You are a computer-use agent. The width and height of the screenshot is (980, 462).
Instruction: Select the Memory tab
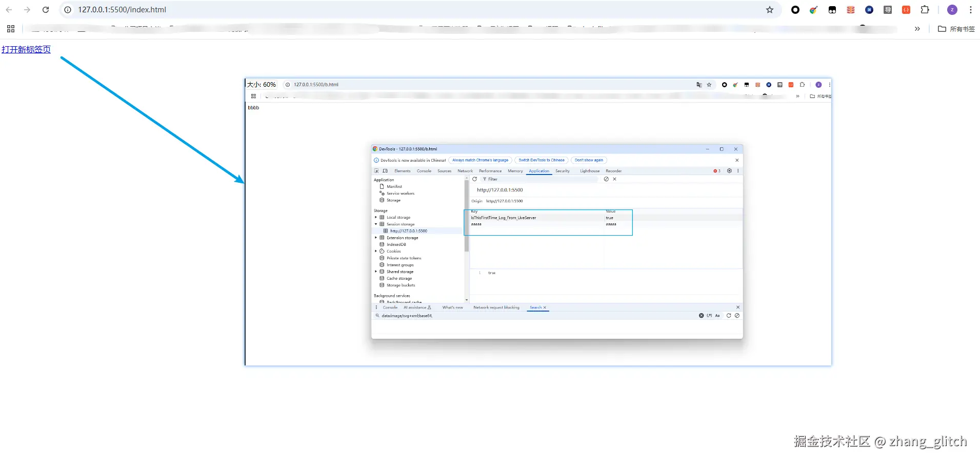515,171
